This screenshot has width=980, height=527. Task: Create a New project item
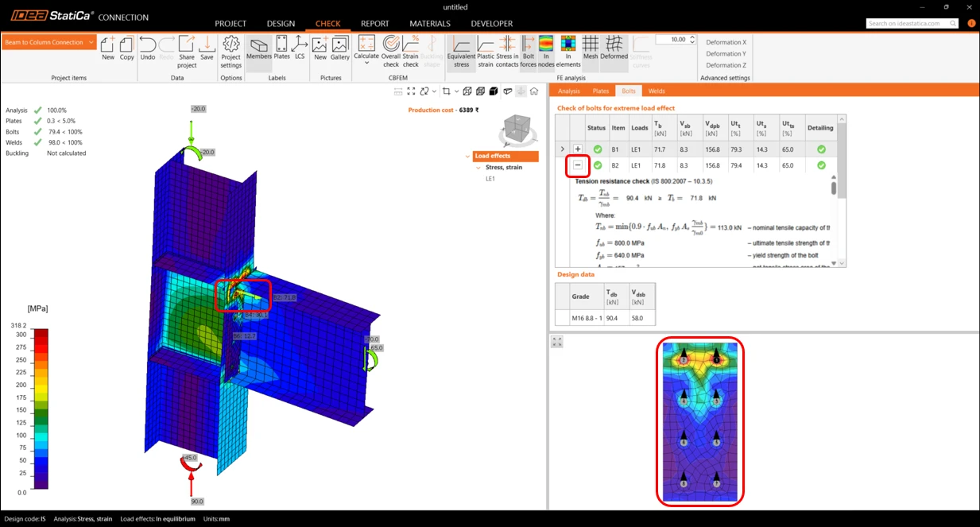[x=108, y=48]
